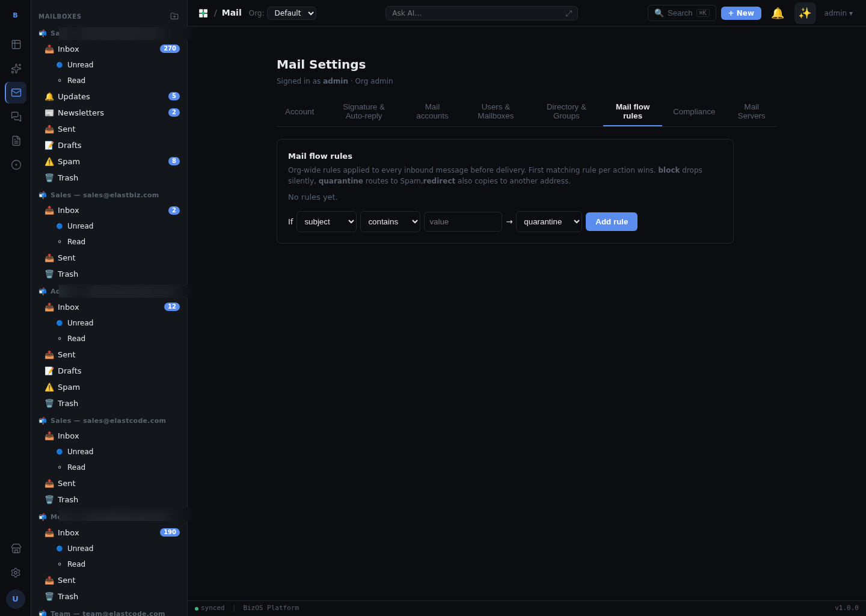Click the B logo at top left
This screenshot has width=866, height=616.
tap(16, 15)
